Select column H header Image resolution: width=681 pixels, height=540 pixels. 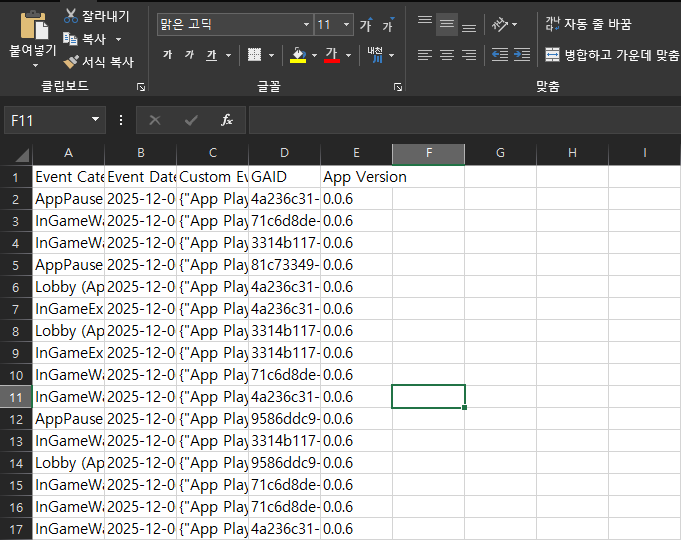click(572, 153)
